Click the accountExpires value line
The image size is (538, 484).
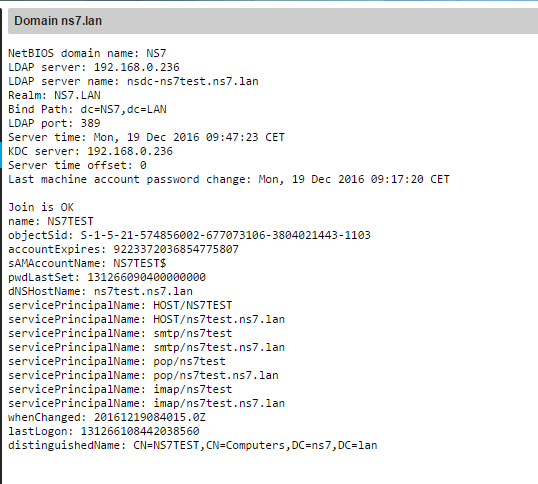(x=124, y=249)
